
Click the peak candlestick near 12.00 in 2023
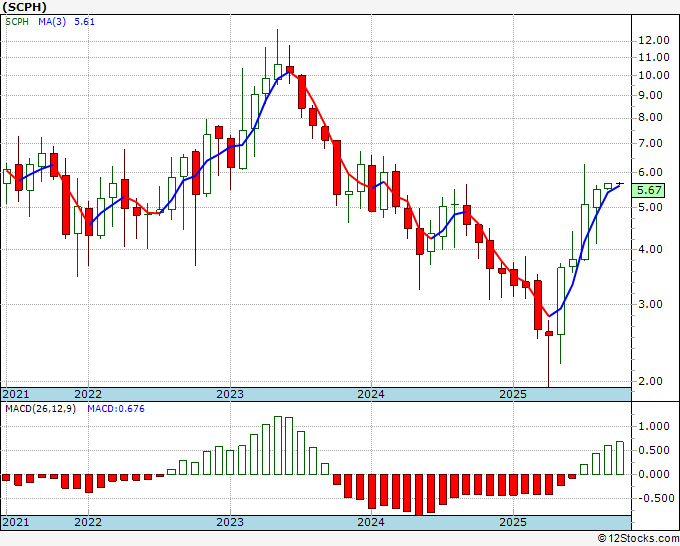(278, 55)
